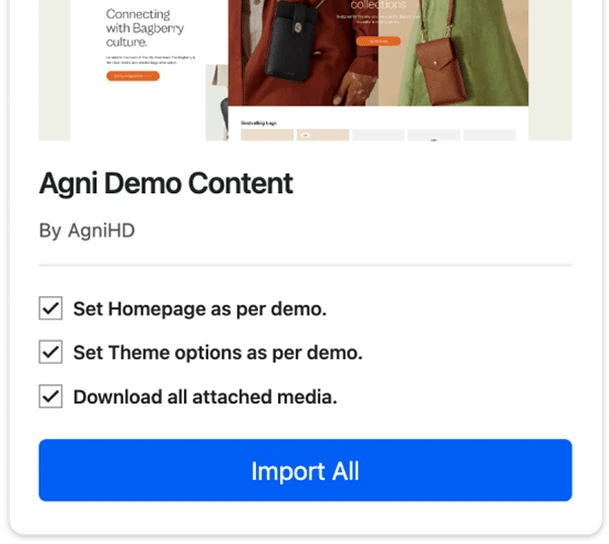
Task: Open the last gray product tile in preview
Action: (x=489, y=135)
